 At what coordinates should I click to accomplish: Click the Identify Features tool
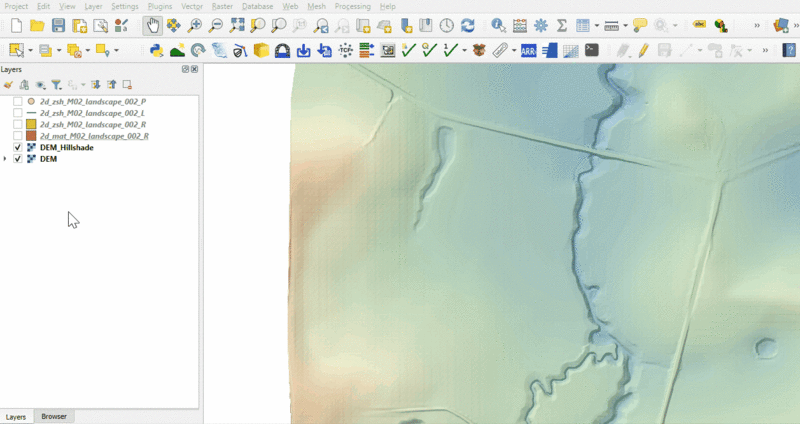click(498, 26)
